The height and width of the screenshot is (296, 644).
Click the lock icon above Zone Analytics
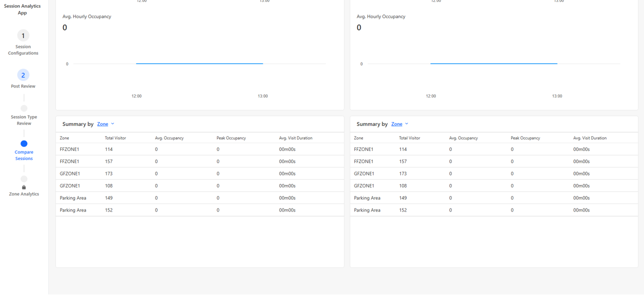[x=24, y=187]
